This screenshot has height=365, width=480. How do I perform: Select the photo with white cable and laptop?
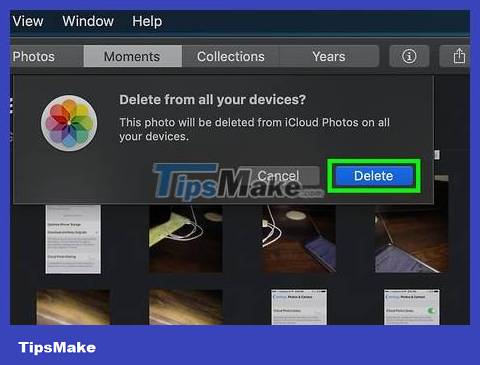tap(299, 239)
